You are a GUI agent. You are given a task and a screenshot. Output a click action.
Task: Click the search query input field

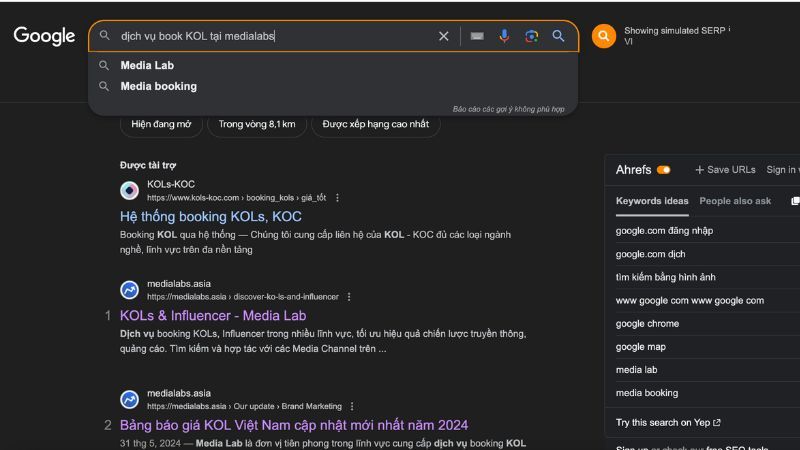pyautogui.click(x=276, y=36)
